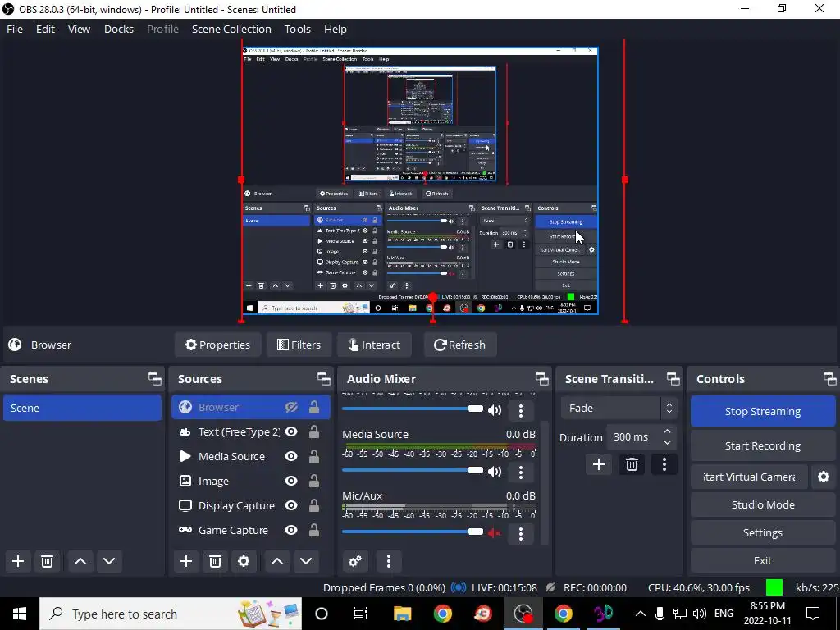Image resolution: width=840 pixels, height=630 pixels.
Task: Hide the Display Capture source
Action: (x=291, y=505)
